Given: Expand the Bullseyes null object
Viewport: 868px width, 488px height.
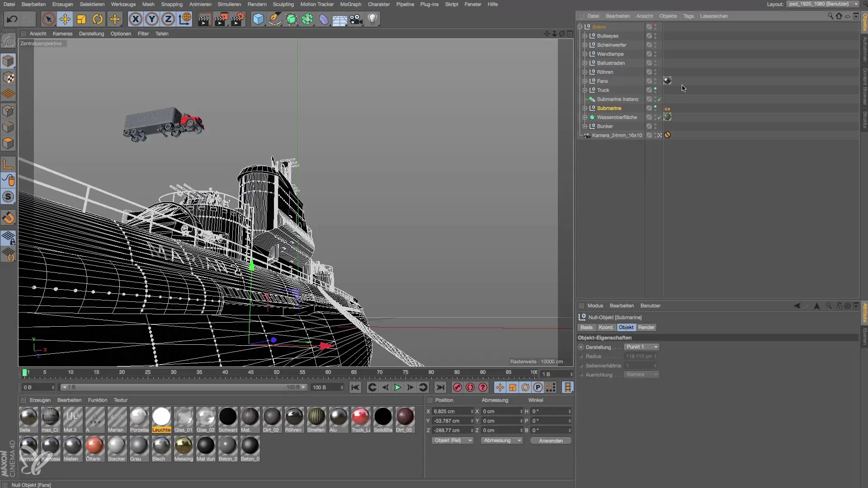Looking at the screenshot, I should tap(585, 36).
